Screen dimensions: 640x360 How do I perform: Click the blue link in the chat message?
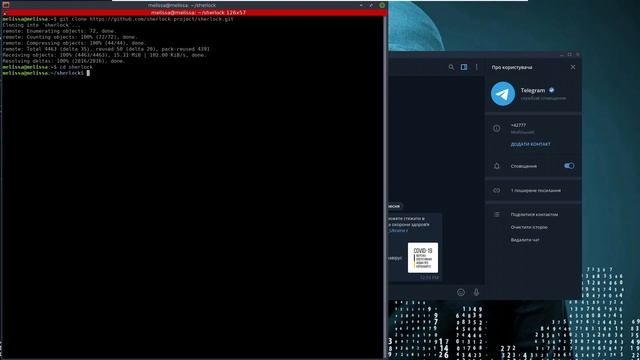[398, 231]
